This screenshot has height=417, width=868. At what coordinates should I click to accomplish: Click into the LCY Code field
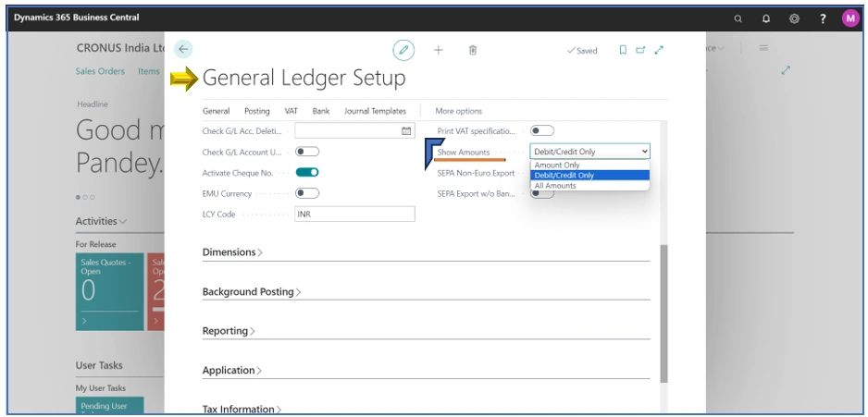coord(353,214)
